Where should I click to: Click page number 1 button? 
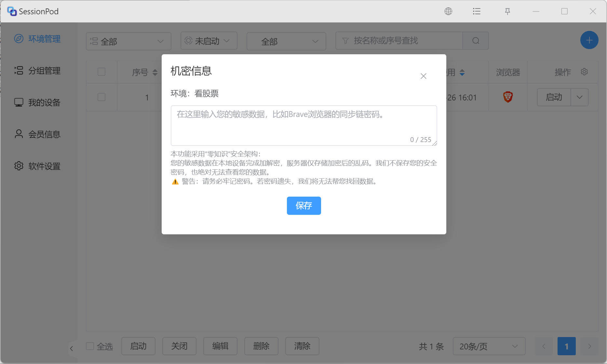566,346
